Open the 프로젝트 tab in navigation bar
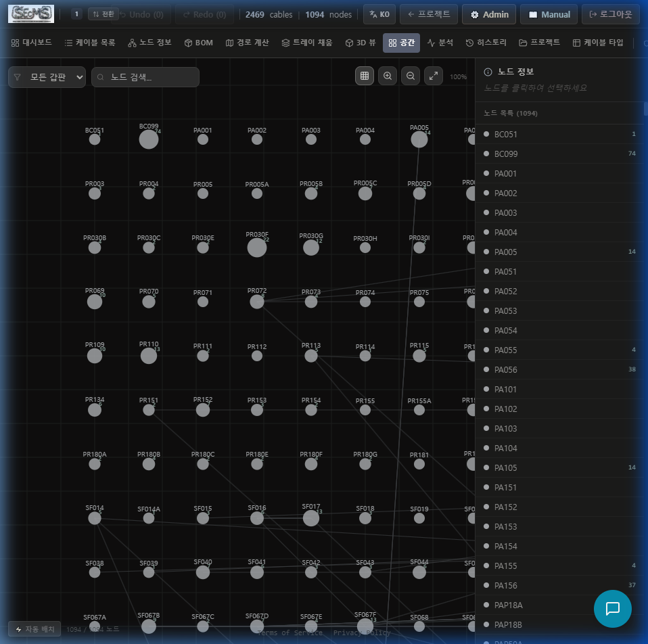The height and width of the screenshot is (644, 648). 540,43
